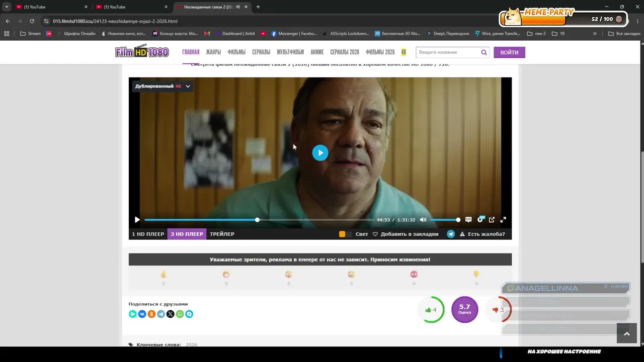Click the thumbs-down emoji reaction

476,275
